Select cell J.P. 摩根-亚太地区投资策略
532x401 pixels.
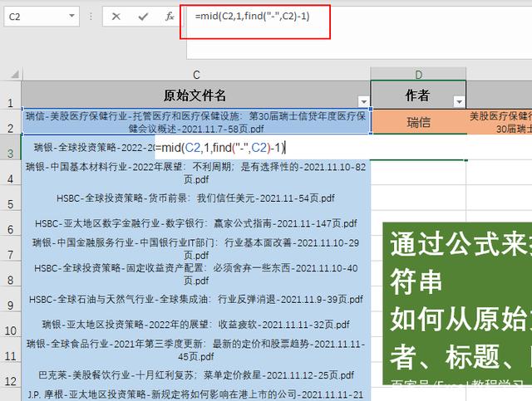click(x=196, y=394)
